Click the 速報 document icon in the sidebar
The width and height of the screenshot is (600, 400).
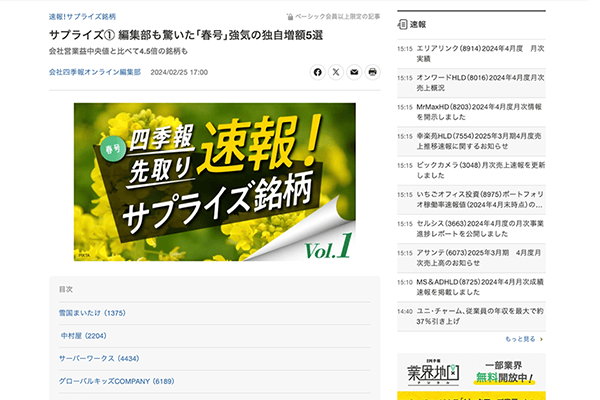(x=402, y=24)
